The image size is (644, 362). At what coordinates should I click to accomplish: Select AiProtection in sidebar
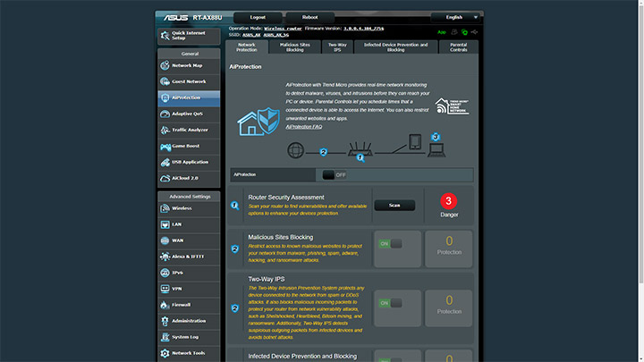pos(189,97)
